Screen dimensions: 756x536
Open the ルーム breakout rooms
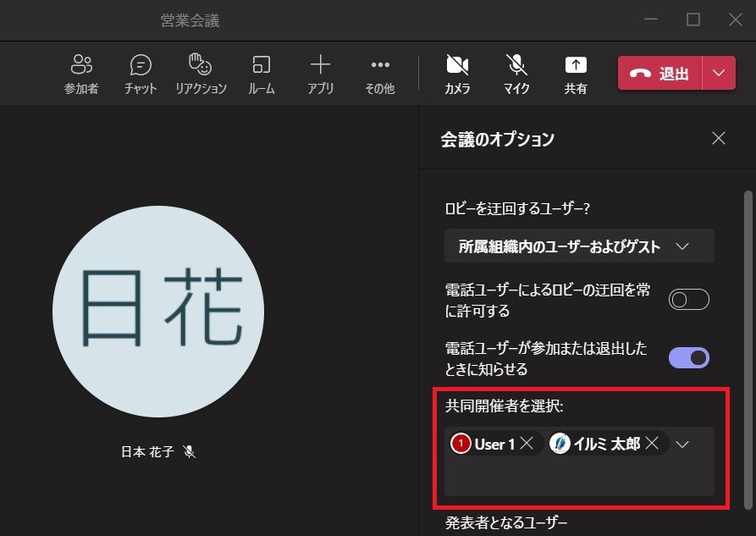click(x=262, y=74)
